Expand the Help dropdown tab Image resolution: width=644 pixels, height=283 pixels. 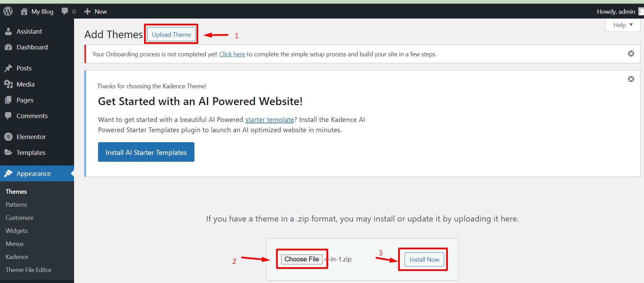(x=623, y=25)
